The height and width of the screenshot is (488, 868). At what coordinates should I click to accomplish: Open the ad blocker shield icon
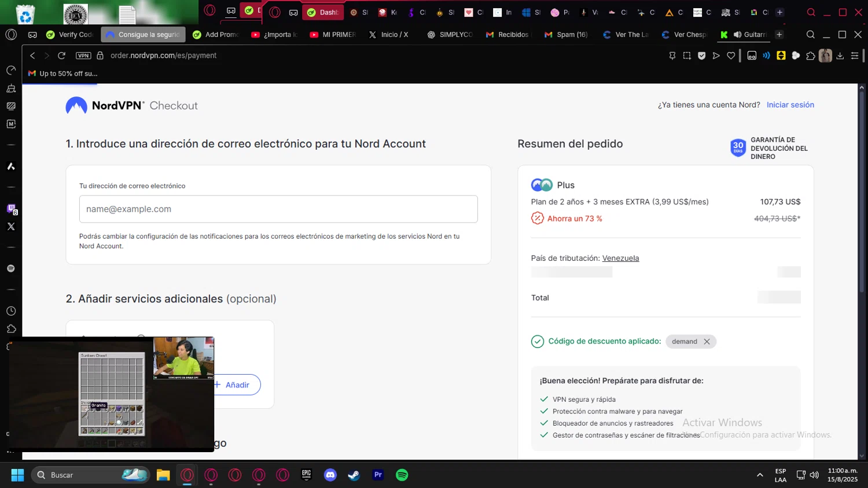[701, 56]
